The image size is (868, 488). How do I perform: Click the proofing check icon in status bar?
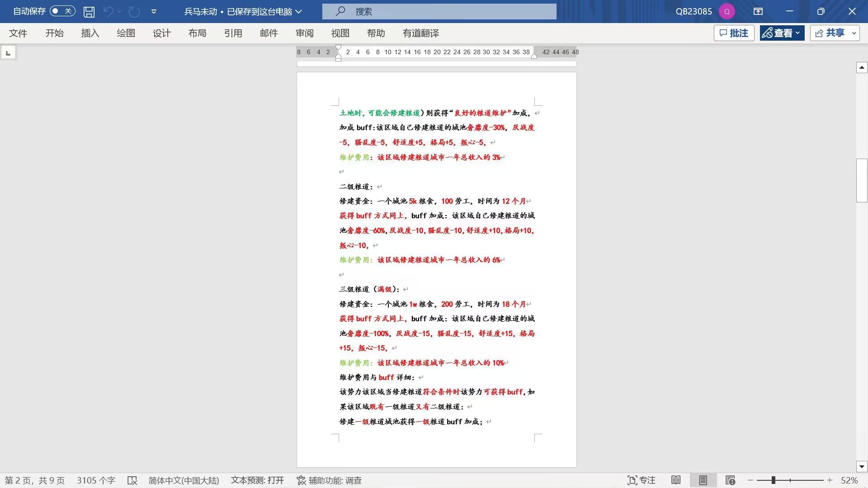pos(132,480)
